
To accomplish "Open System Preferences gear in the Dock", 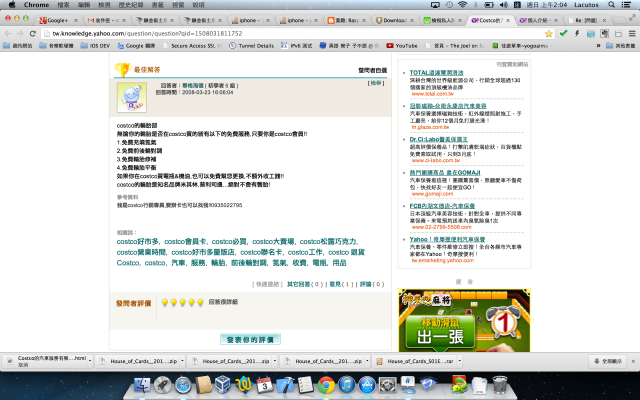I will click(x=387, y=384).
